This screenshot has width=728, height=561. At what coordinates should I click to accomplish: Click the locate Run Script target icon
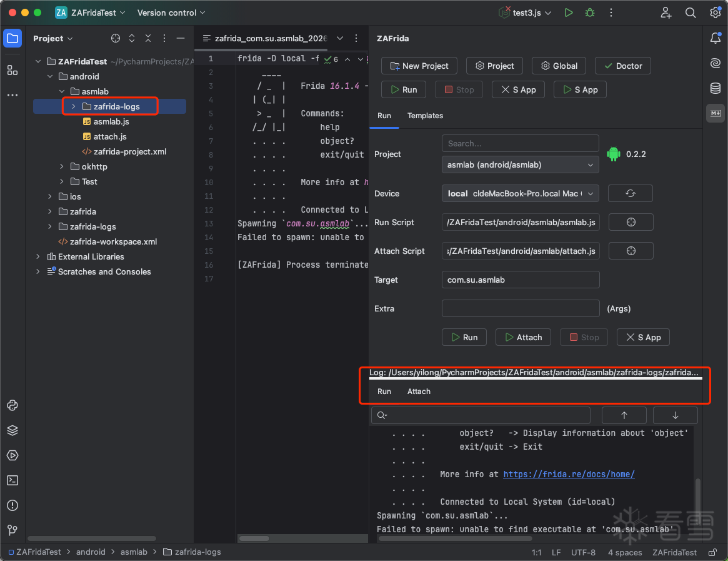630,222
